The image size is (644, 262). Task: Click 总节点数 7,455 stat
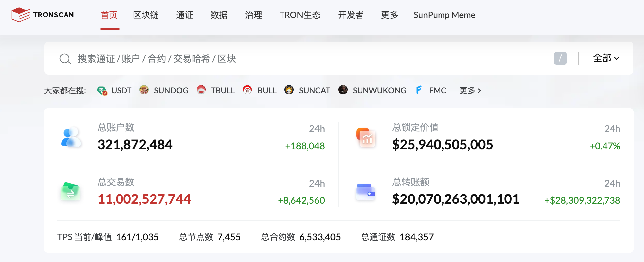tap(210, 237)
